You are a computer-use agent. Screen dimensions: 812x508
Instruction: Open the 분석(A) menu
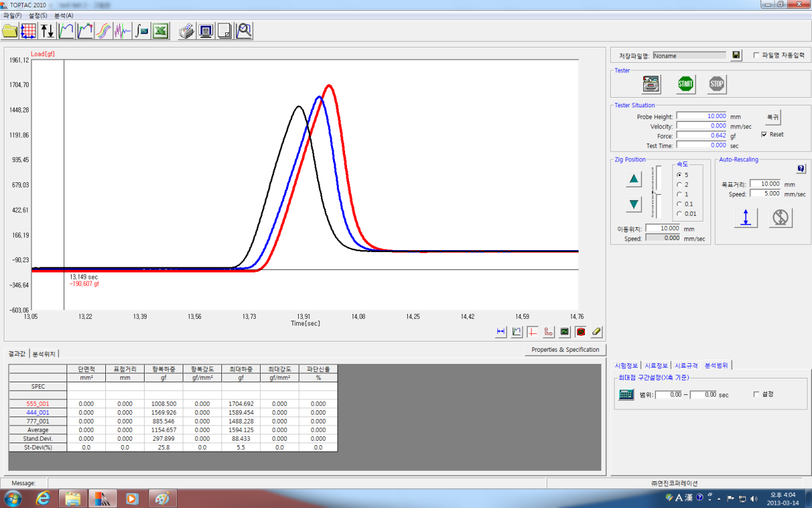pos(63,15)
